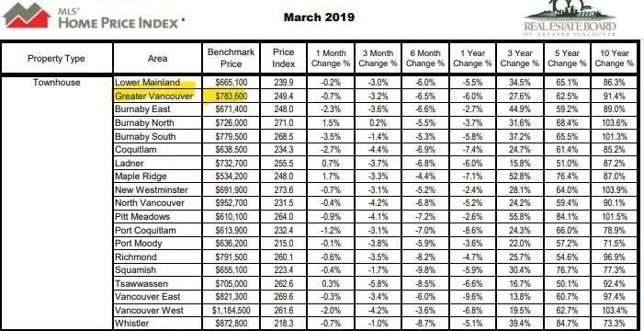This screenshot has width=644, height=331.
Task: Click the Whistler area name
Action: (x=132, y=324)
